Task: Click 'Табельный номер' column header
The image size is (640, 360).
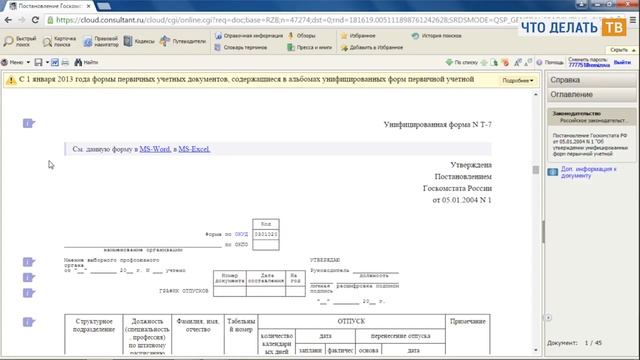Action: [x=241, y=325]
